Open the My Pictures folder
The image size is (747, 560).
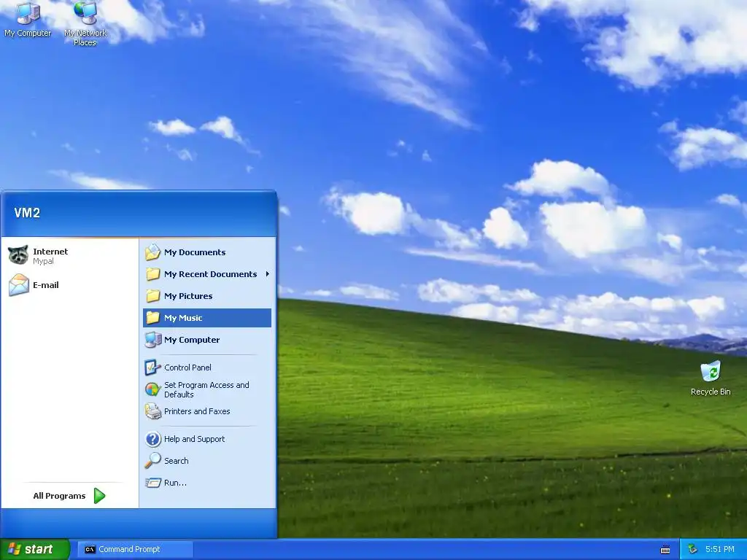(207, 296)
